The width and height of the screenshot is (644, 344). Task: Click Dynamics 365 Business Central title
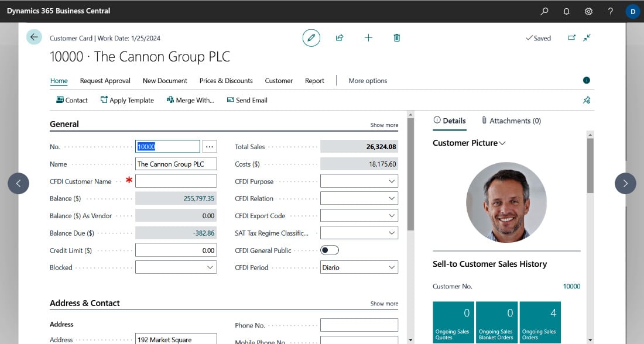(x=59, y=11)
